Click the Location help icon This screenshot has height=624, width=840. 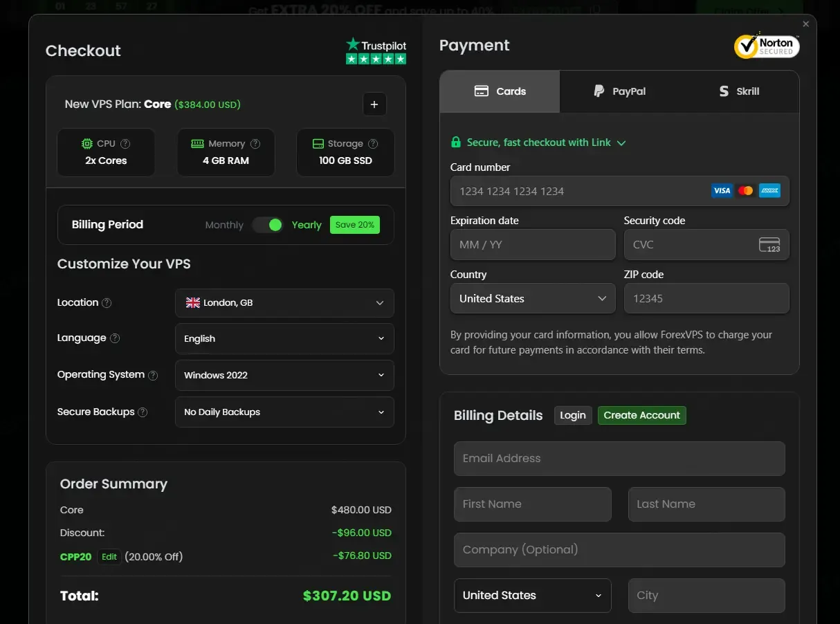[107, 303]
